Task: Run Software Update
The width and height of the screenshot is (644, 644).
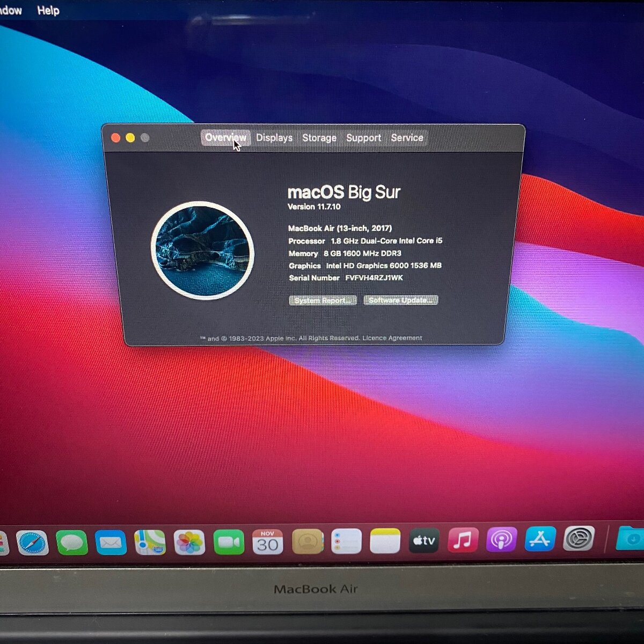Action: (400, 301)
